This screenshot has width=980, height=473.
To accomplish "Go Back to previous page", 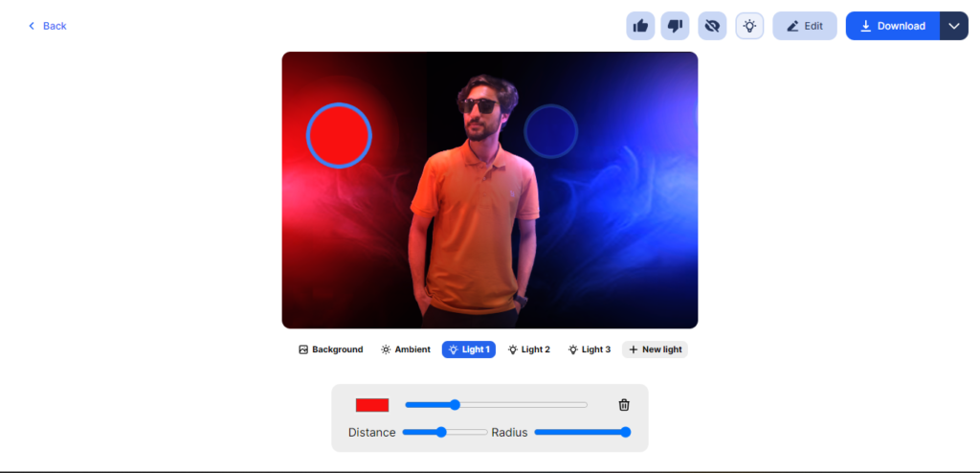I will pos(48,26).
